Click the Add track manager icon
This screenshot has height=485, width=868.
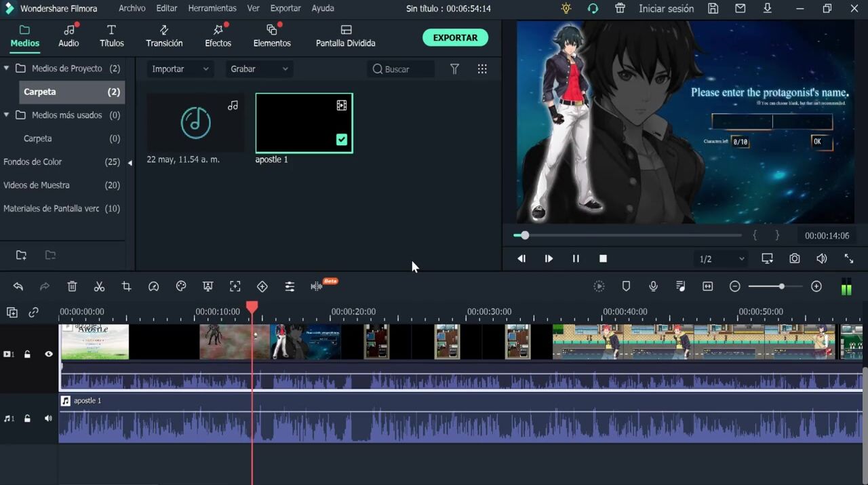12,313
